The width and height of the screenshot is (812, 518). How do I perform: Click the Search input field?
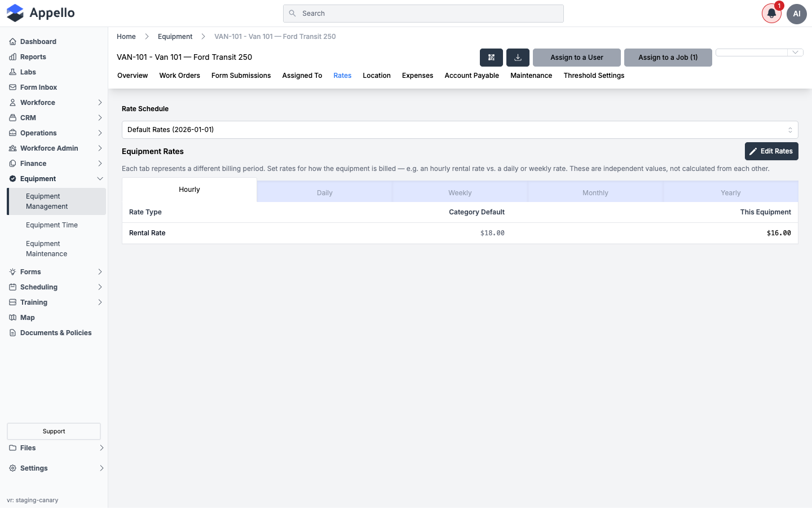point(423,14)
